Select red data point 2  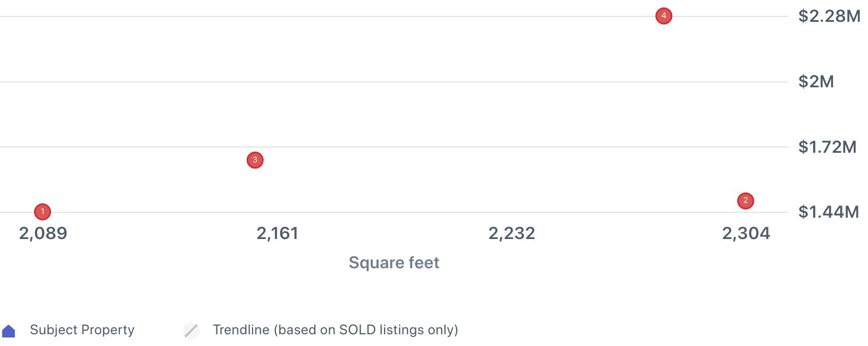745,201
